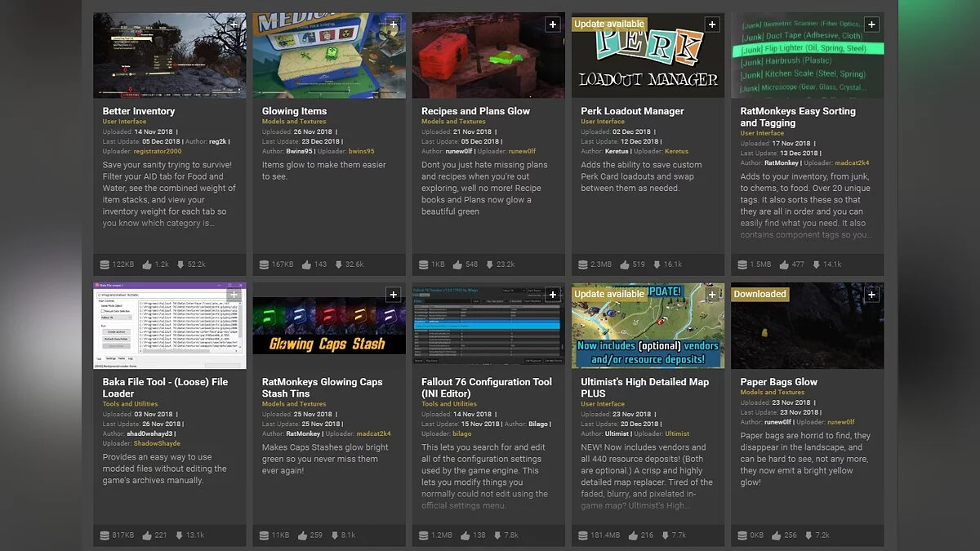Click the Update available badge on Perk Loadout Manager
This screenshot has height=551, width=980.
pyautogui.click(x=609, y=24)
